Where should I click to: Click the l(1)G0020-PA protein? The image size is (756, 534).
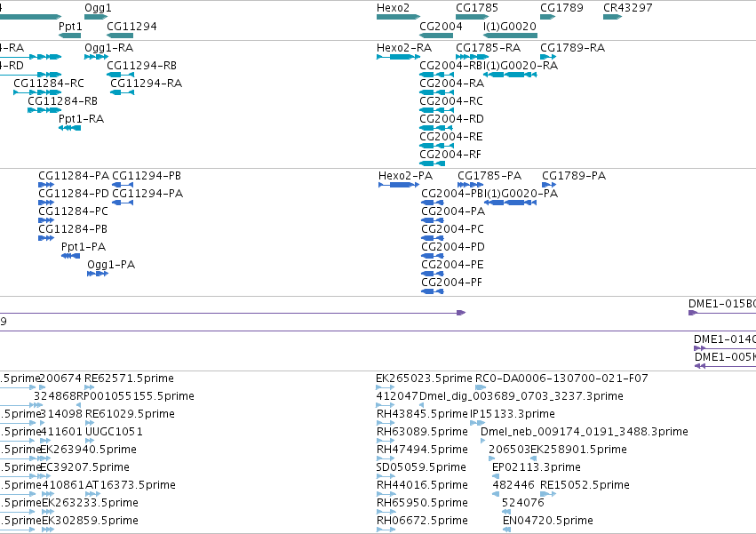(510, 203)
